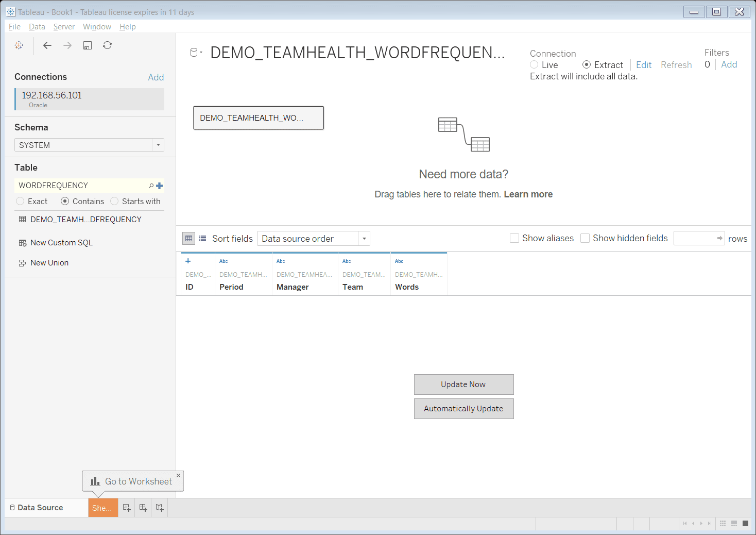Open the SYSTEM schema dropdown
756x535 pixels.
click(x=89, y=145)
